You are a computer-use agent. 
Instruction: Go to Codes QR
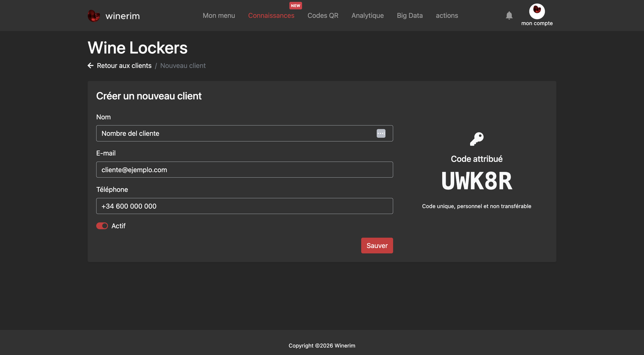tap(323, 15)
